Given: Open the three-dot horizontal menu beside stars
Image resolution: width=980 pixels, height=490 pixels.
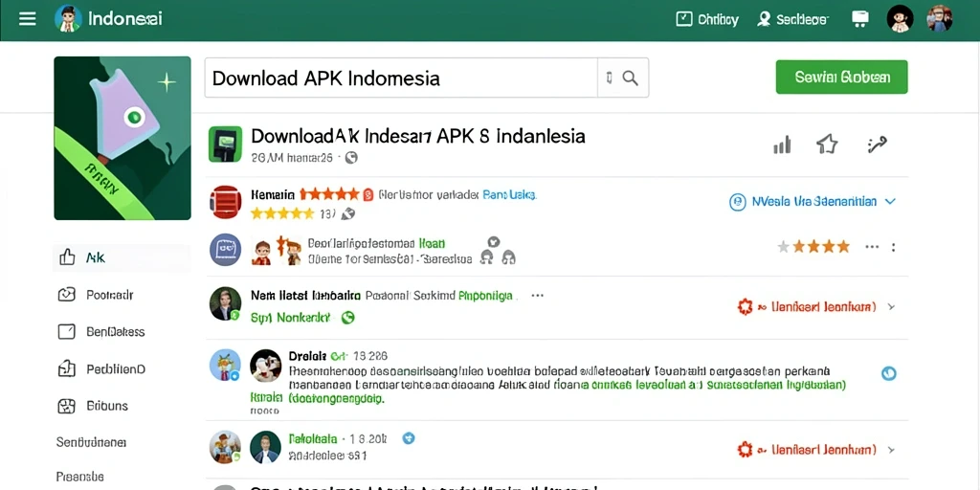Looking at the screenshot, I should pyautogui.click(x=872, y=247).
